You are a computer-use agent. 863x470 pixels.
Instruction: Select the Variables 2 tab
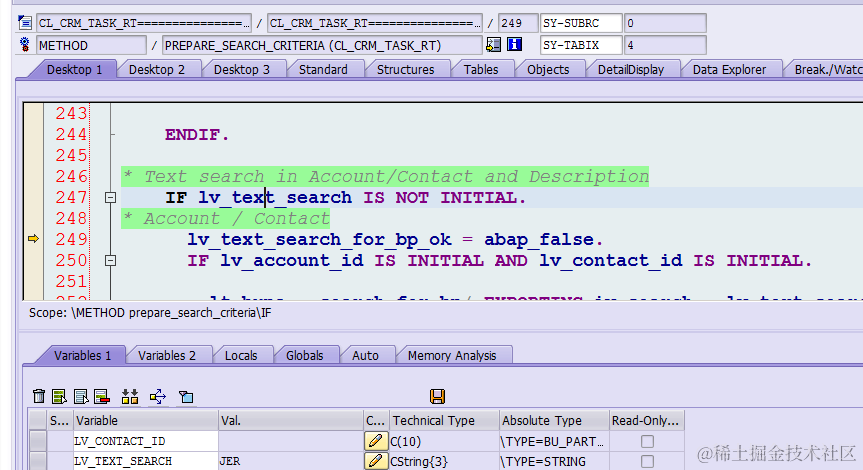pos(167,356)
